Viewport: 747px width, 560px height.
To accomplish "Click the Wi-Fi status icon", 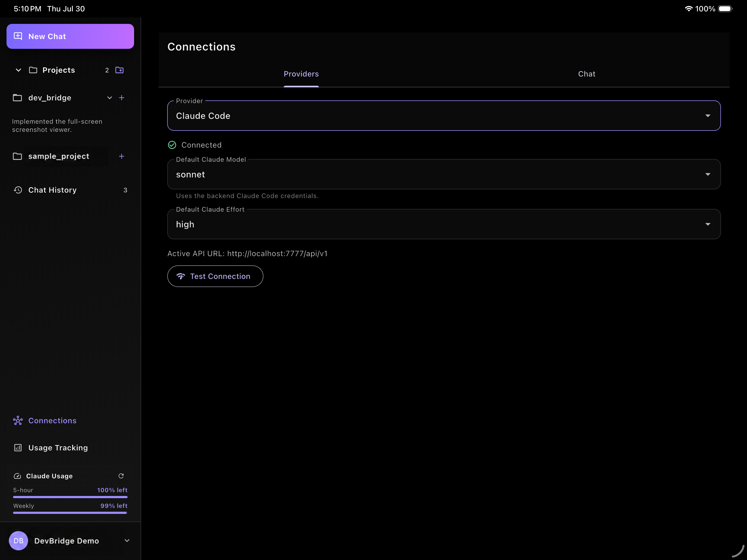I will [x=688, y=9].
